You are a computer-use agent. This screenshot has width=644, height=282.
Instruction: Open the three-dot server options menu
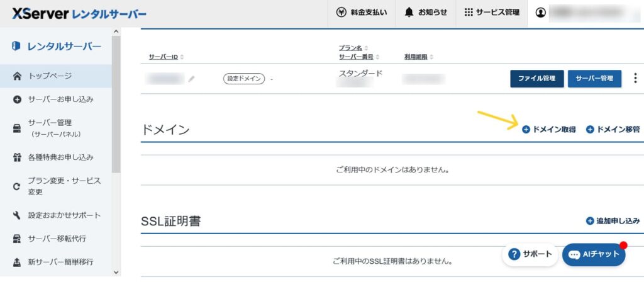pyautogui.click(x=635, y=78)
